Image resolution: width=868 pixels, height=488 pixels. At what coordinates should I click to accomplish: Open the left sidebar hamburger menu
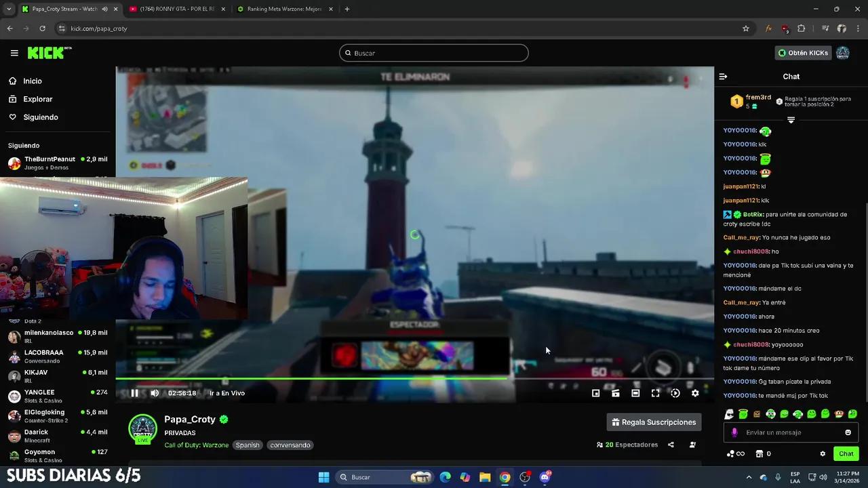[14, 53]
